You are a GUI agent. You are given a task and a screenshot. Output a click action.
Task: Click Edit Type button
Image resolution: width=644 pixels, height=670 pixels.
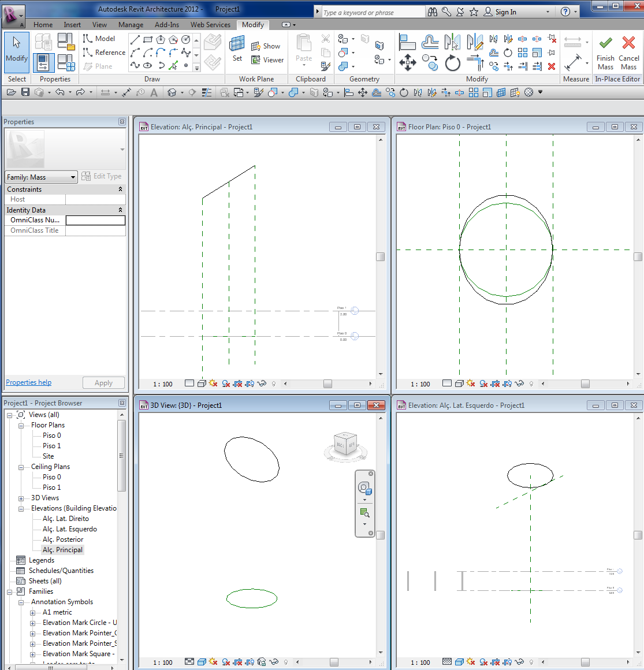[x=102, y=176]
